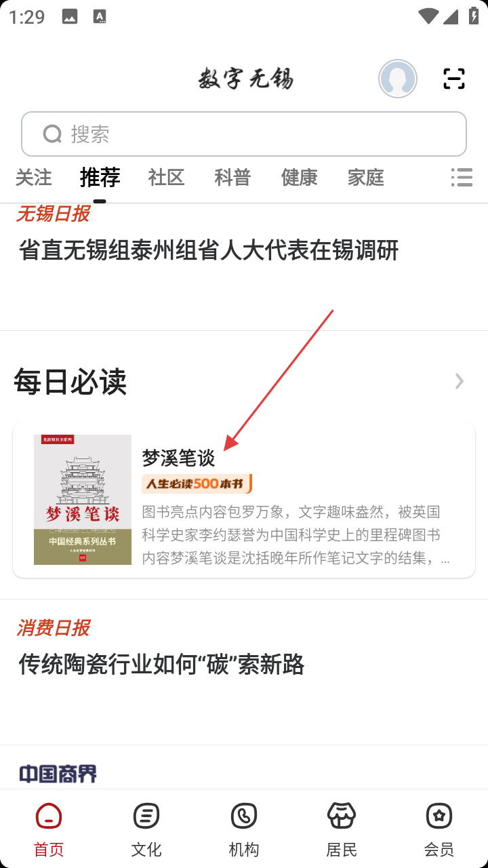Viewport: 488px width, 868px height.
Task: Tap the 人生必读500本书 badge
Action: click(x=197, y=484)
